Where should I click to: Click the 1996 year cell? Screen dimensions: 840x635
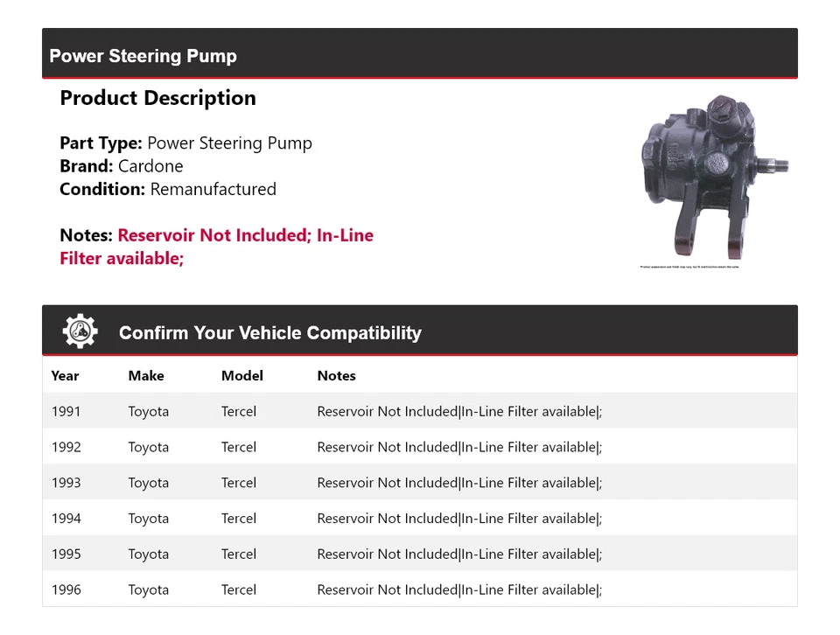pyautogui.click(x=66, y=590)
